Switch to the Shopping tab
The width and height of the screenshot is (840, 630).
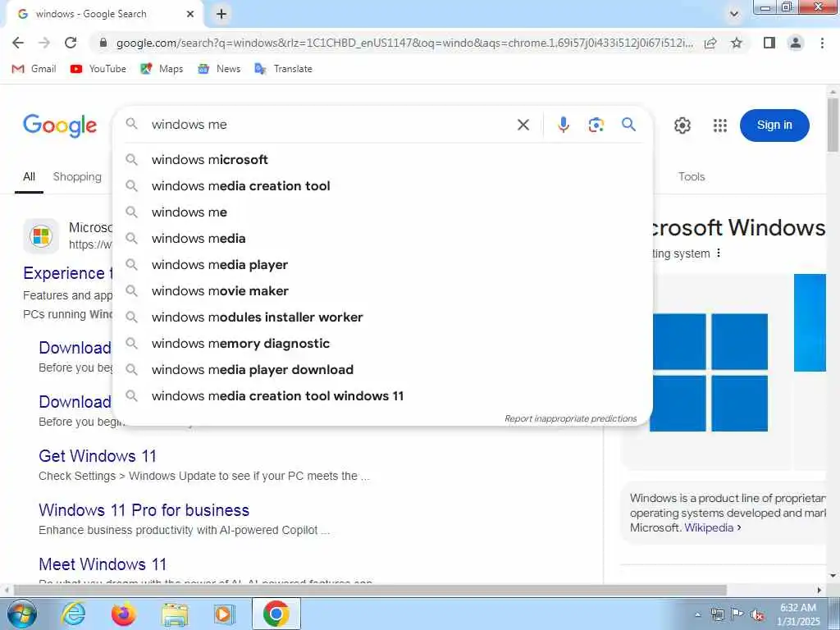pos(77,177)
